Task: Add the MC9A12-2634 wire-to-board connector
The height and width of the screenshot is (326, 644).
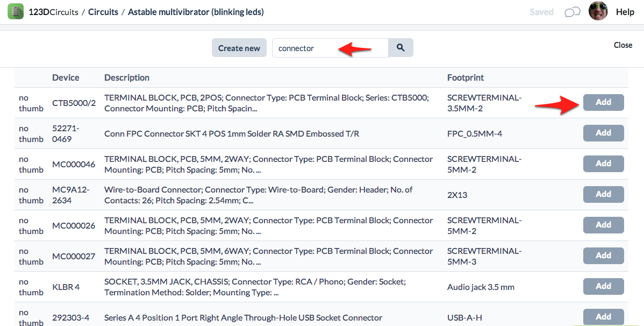Action: 603,194
